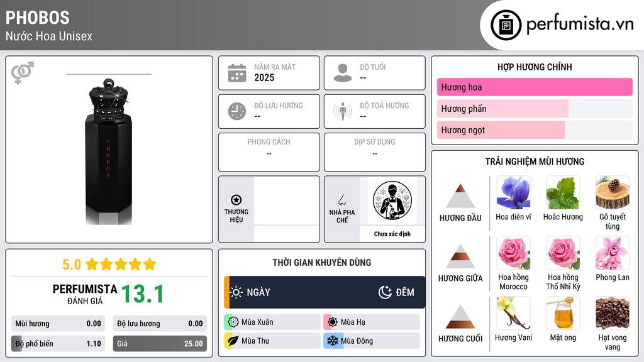Click the Hương phấn accord bar
This screenshot has width=644, height=362.
coord(535,109)
